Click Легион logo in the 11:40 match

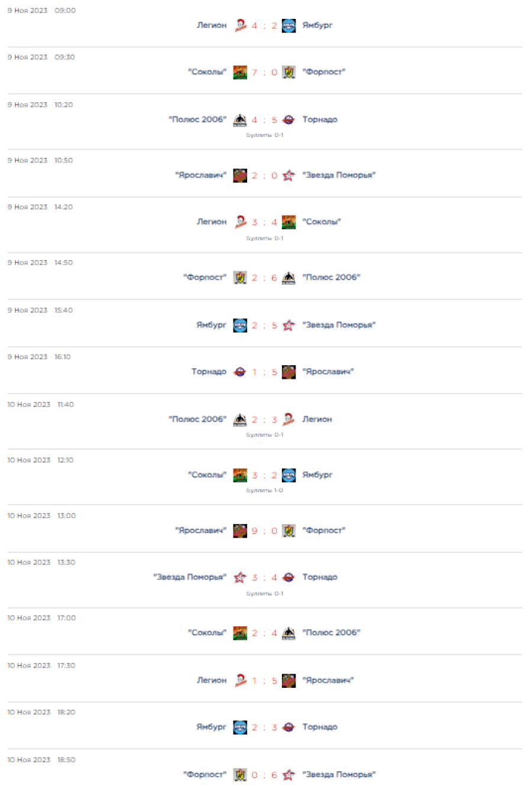(x=288, y=420)
